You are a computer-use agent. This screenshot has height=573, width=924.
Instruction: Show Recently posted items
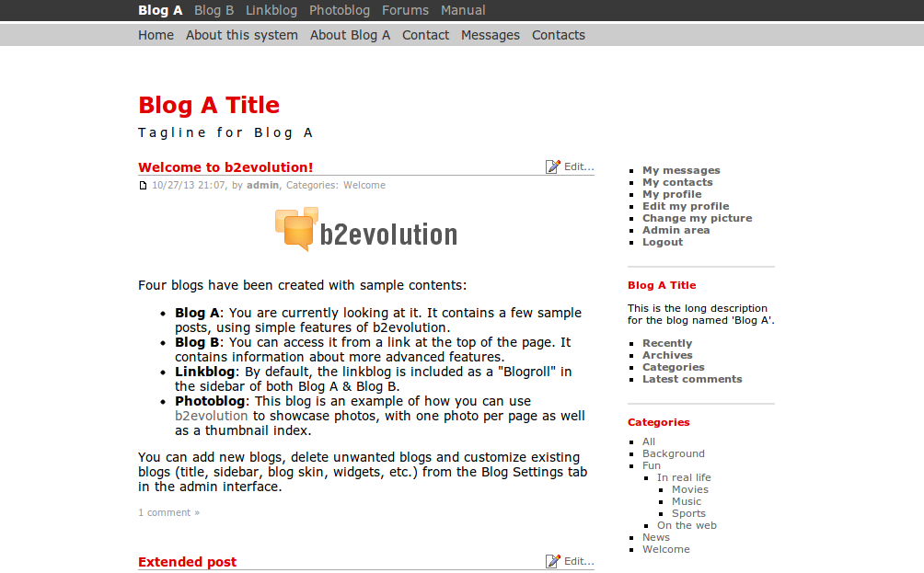pos(667,343)
